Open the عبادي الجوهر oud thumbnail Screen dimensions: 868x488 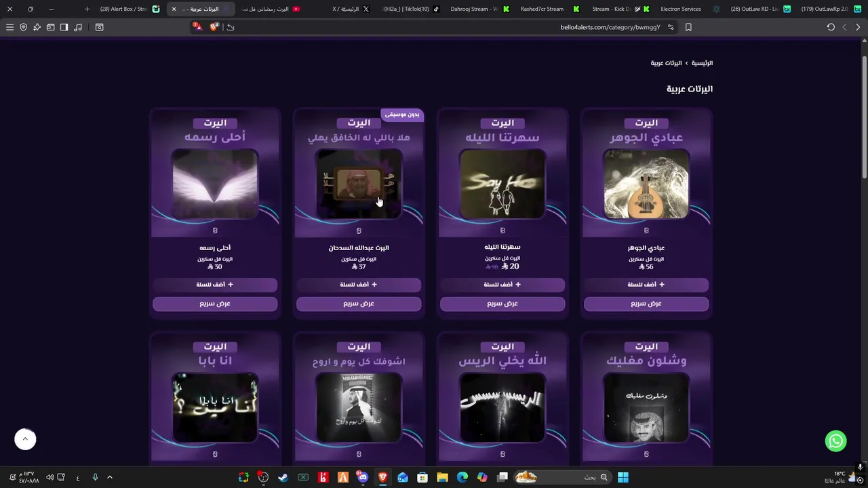click(x=646, y=184)
